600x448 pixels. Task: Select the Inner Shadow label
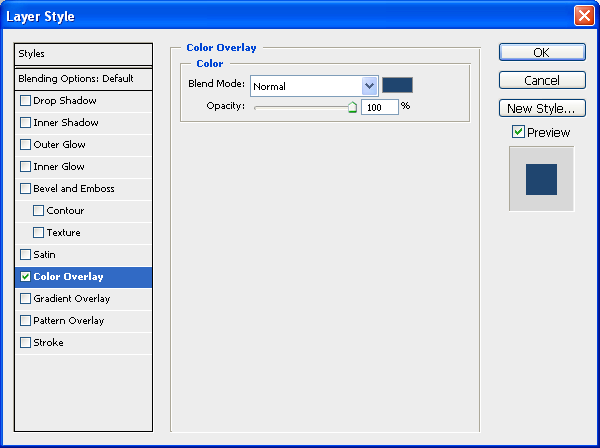click(x=66, y=122)
